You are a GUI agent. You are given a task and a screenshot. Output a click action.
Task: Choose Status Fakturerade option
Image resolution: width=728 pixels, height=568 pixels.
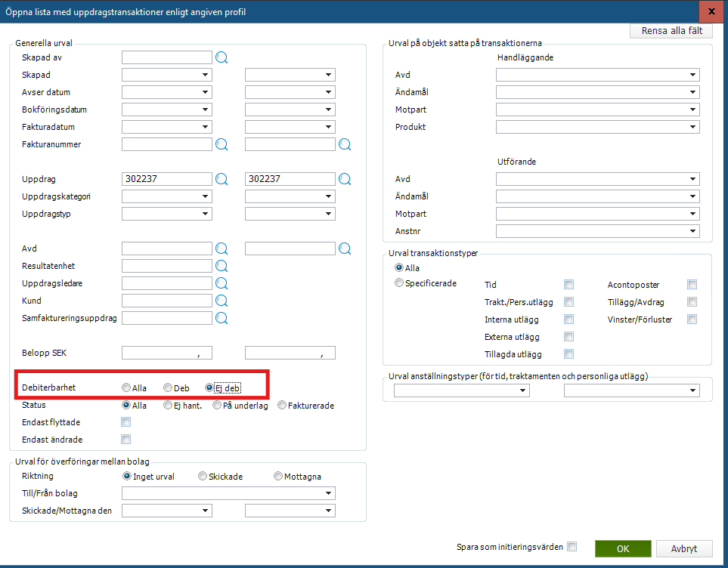pyautogui.click(x=282, y=405)
